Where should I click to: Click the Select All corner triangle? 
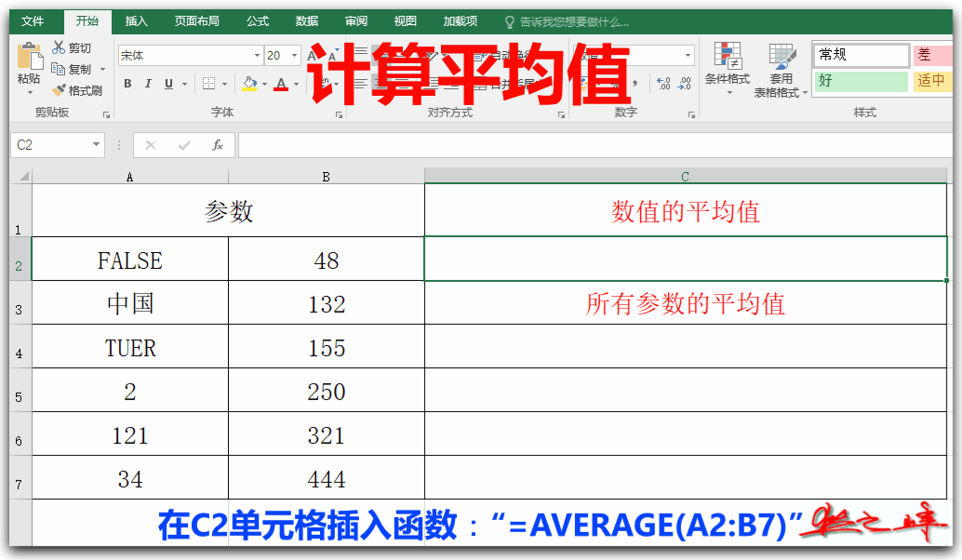coord(23,177)
